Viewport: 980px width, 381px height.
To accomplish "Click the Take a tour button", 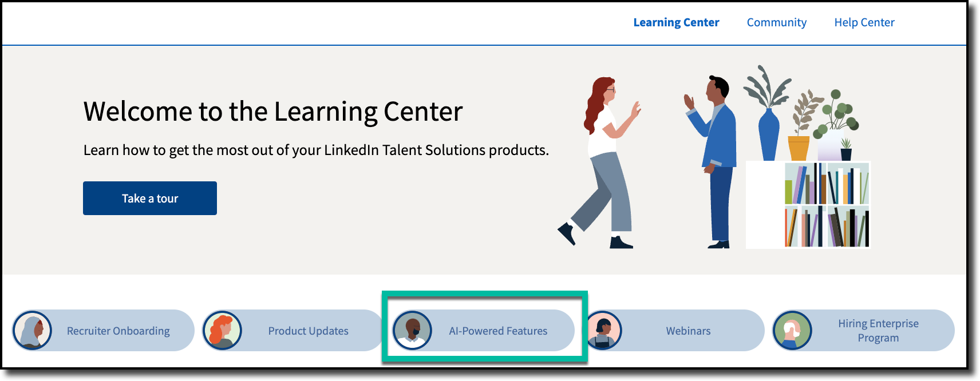I will point(150,199).
